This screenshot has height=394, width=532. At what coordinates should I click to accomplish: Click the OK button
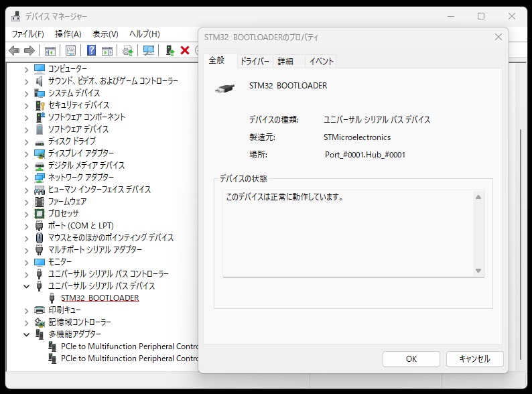(x=411, y=359)
